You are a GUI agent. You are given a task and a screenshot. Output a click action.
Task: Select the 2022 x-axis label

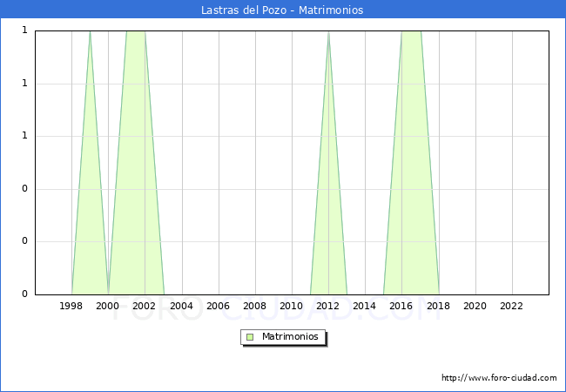click(x=511, y=306)
